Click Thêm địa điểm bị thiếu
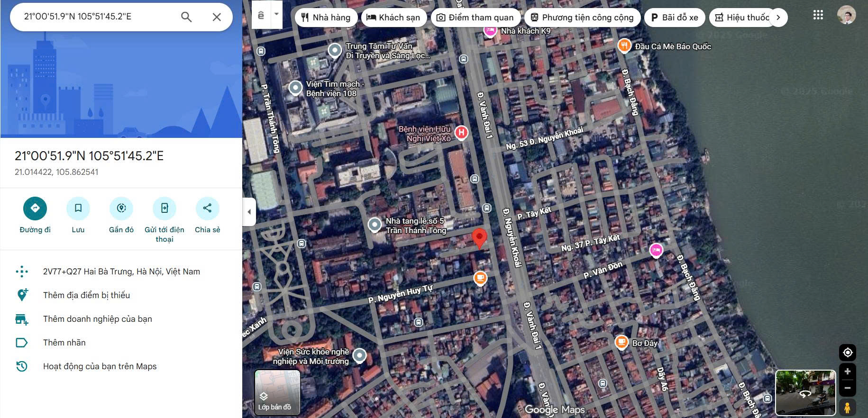The height and width of the screenshot is (418, 868). click(86, 295)
